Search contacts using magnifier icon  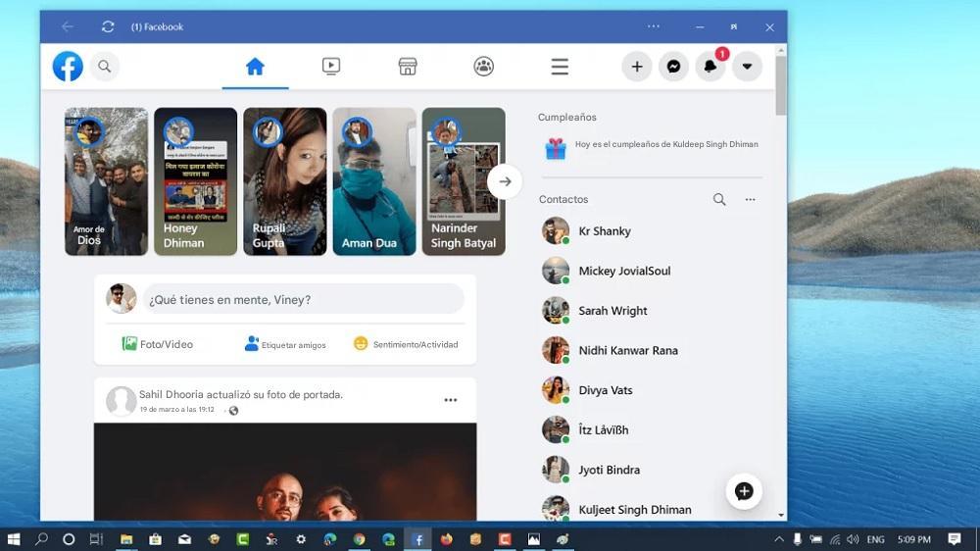719,199
